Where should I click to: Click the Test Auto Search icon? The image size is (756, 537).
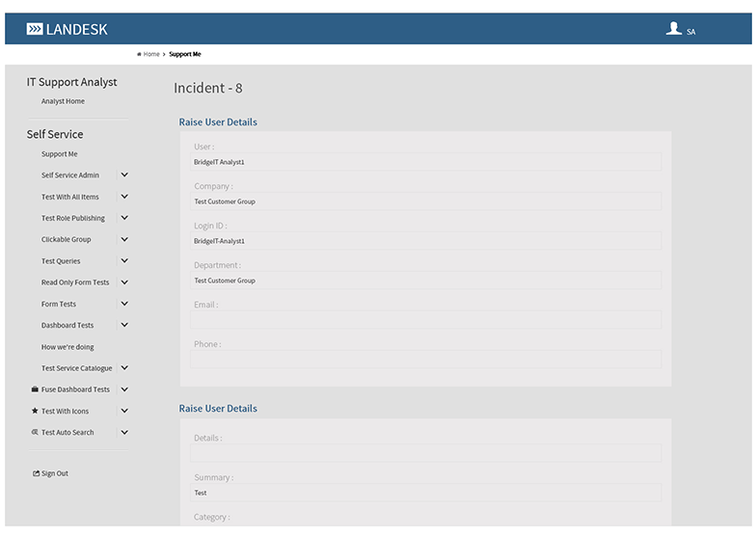click(x=35, y=432)
